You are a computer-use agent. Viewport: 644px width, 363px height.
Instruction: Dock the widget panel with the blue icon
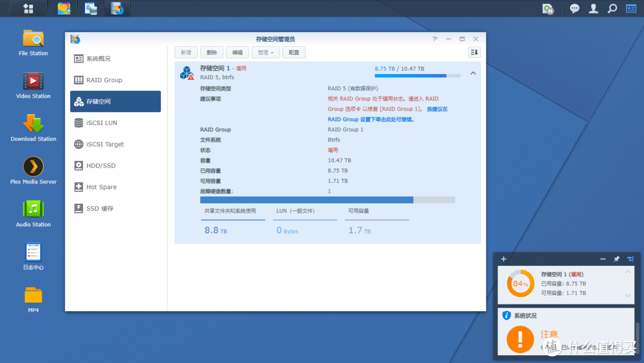coord(630,259)
